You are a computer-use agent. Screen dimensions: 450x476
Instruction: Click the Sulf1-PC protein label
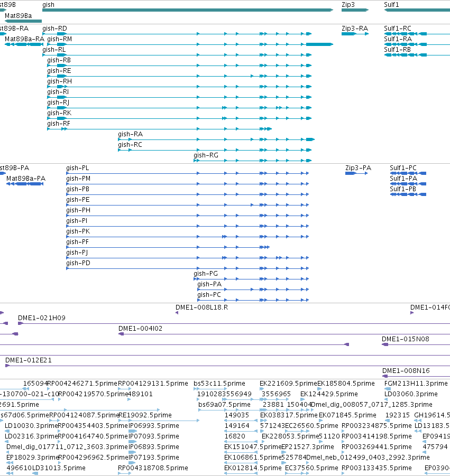(x=403, y=168)
